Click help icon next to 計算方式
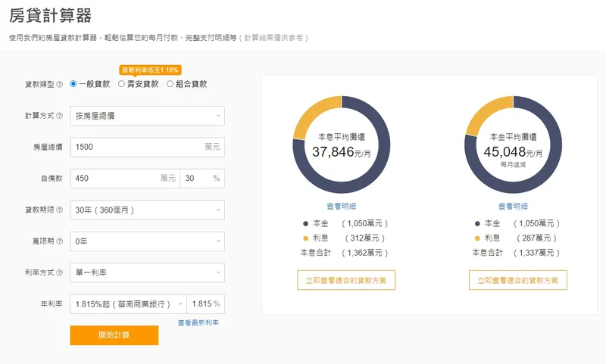The width and height of the screenshot is (606, 364). tap(60, 116)
